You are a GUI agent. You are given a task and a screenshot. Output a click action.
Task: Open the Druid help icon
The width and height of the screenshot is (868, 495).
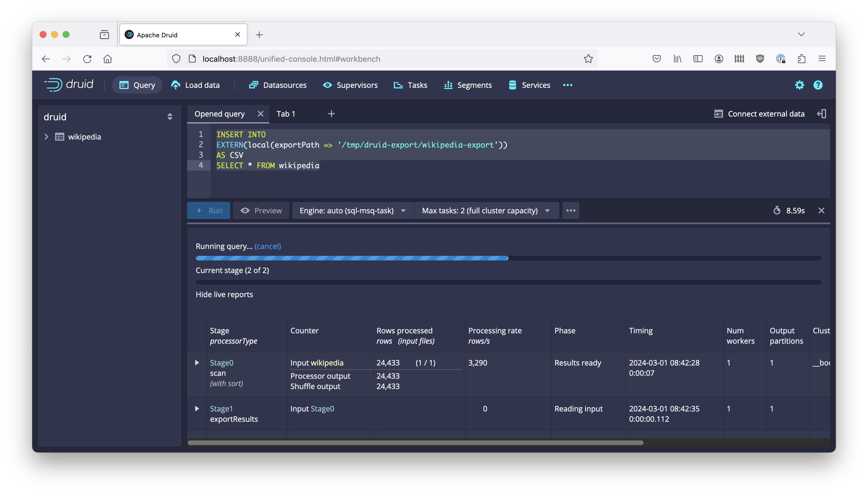pyautogui.click(x=818, y=85)
